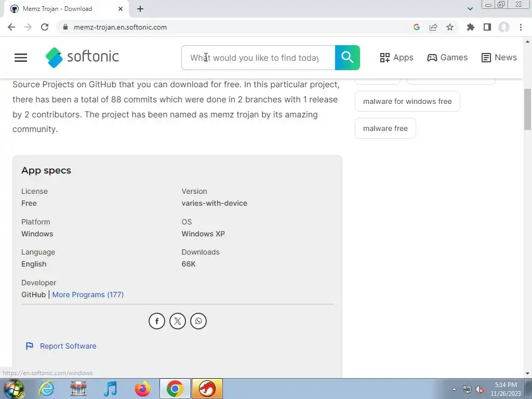Open Chrome three-dot menu
This screenshot has width=532, height=399.
tap(521, 27)
